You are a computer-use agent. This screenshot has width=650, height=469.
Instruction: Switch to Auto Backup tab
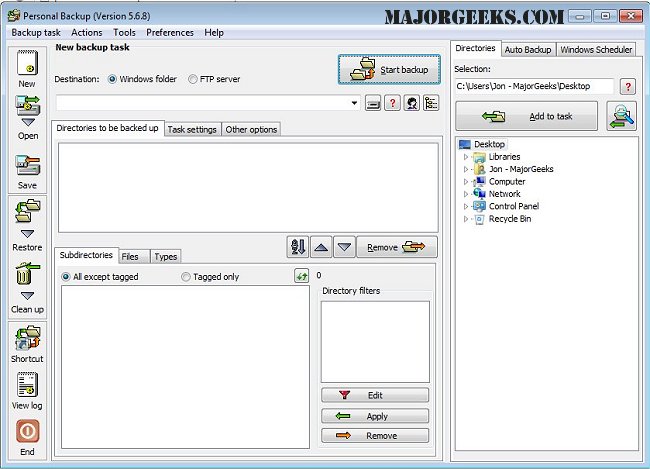528,49
